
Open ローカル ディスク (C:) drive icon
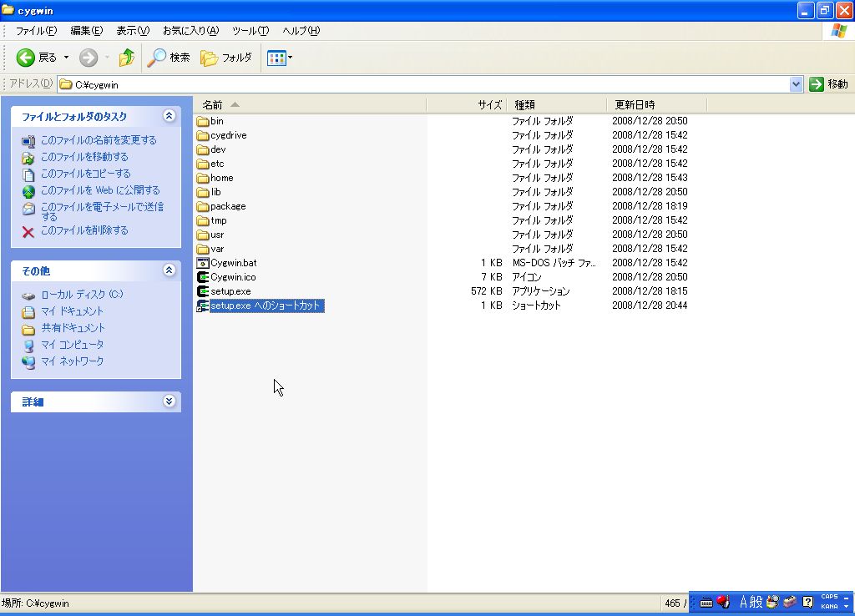tap(28, 296)
